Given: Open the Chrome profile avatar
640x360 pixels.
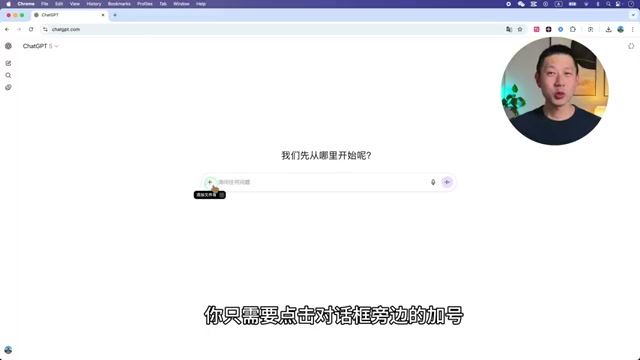Looking at the screenshot, I should coord(620,29).
